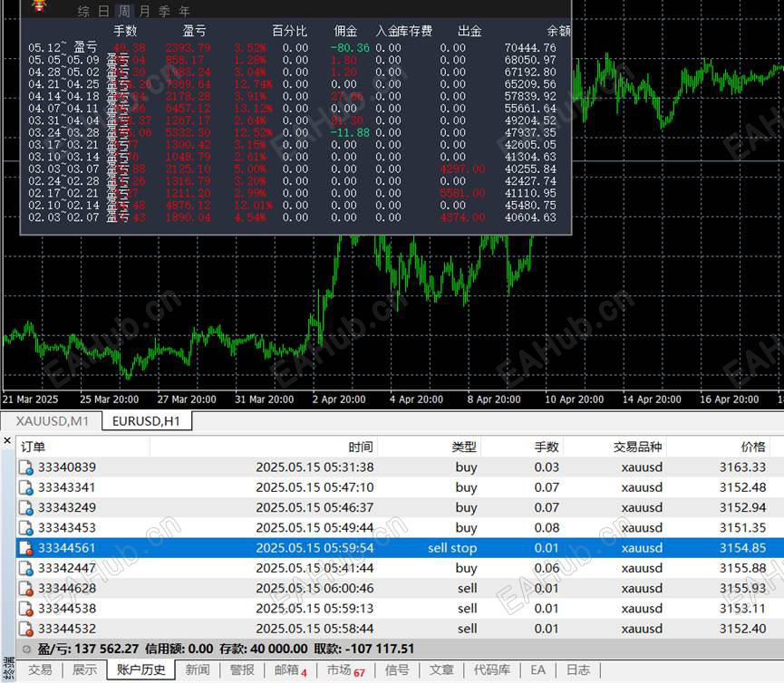Open the 文章 terminal tab
Screen dimensions: 784x683
441,670
